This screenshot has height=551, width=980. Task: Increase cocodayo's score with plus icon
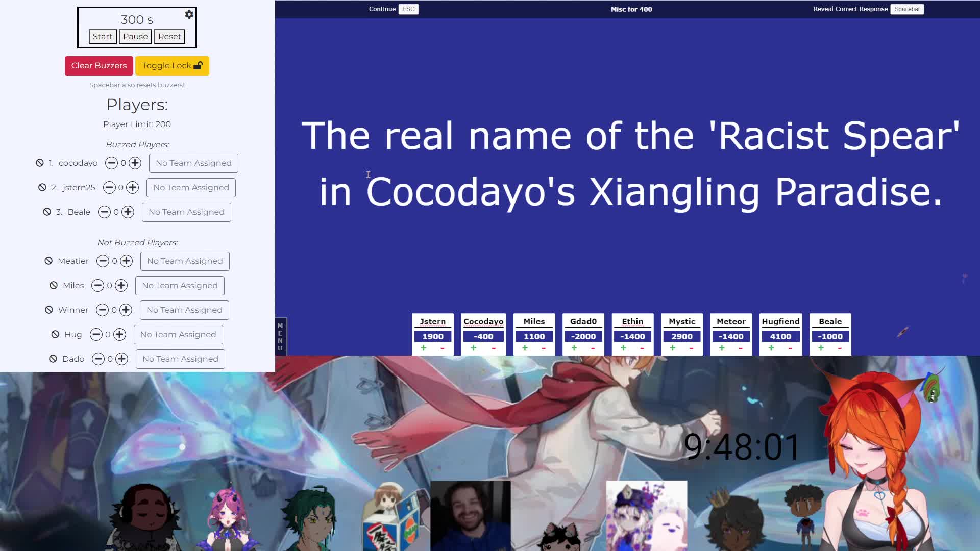coord(135,163)
